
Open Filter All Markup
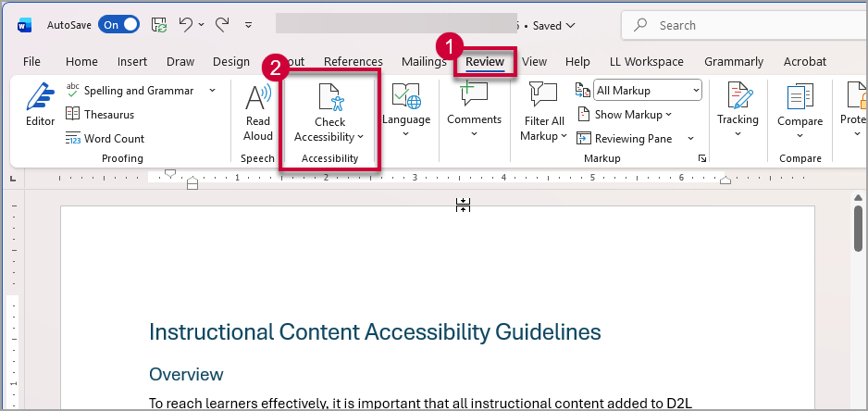pyautogui.click(x=544, y=113)
